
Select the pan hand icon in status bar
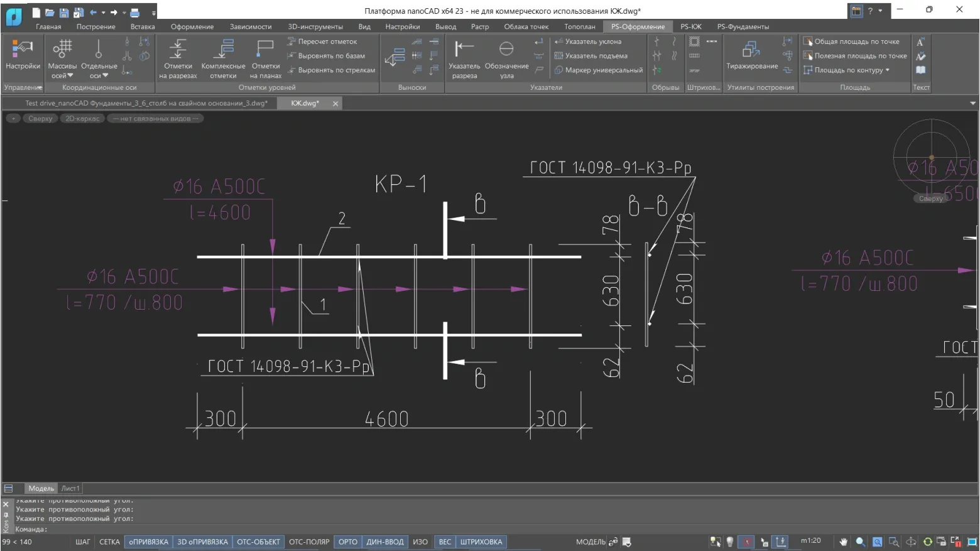tap(843, 542)
